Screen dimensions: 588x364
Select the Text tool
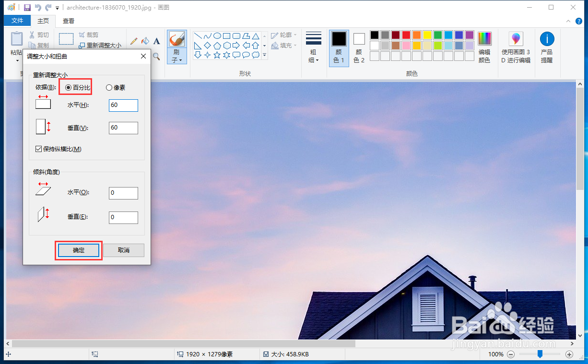click(x=156, y=41)
